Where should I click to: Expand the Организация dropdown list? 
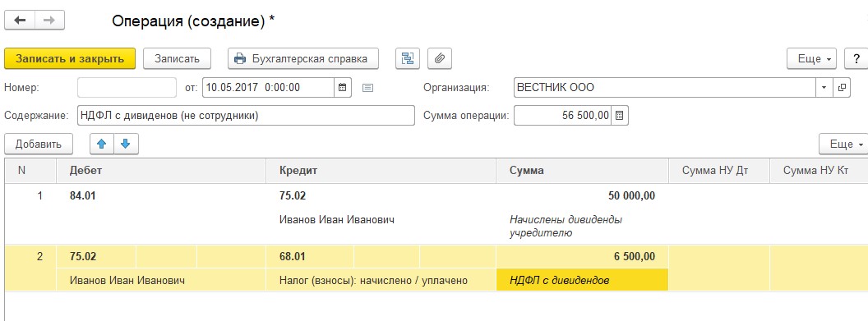(x=824, y=87)
